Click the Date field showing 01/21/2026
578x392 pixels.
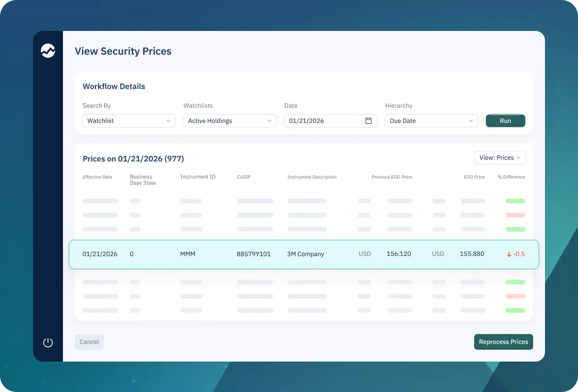pos(331,121)
